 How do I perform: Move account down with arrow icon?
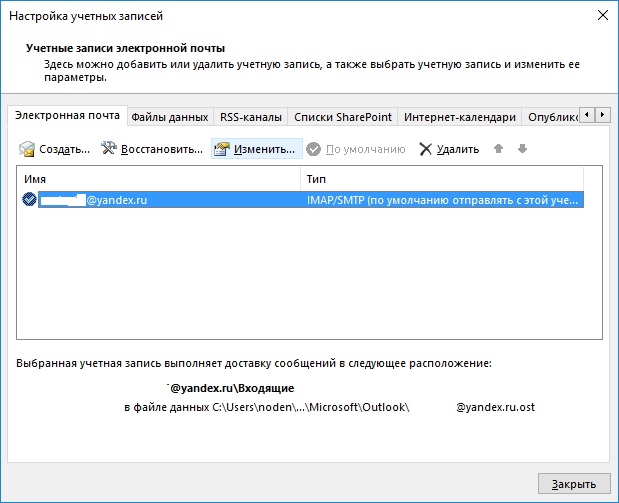point(521,150)
